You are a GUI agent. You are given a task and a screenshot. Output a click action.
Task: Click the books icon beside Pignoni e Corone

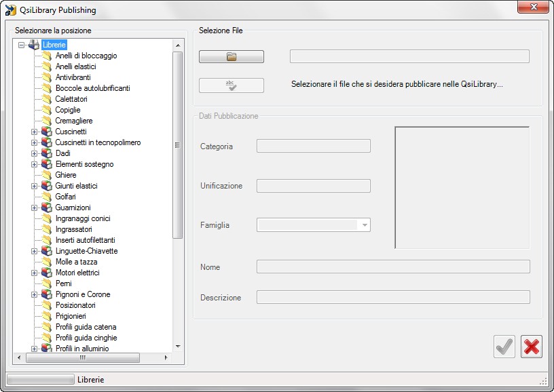click(x=47, y=294)
